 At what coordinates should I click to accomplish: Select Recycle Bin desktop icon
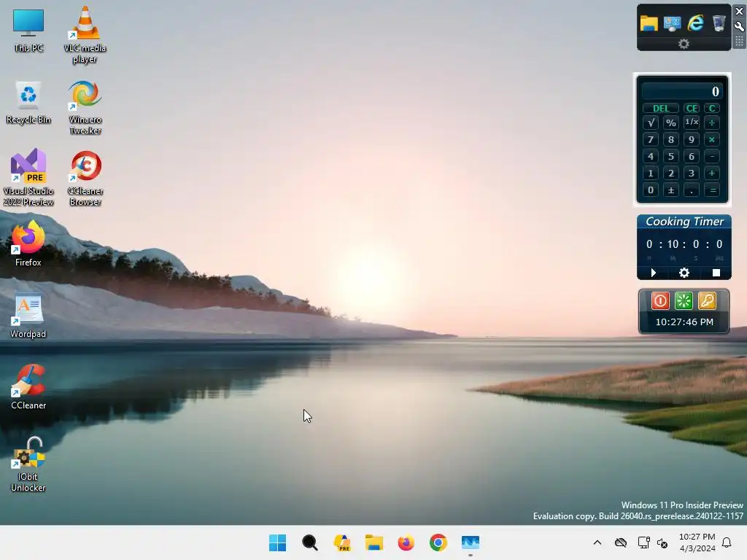point(28,102)
